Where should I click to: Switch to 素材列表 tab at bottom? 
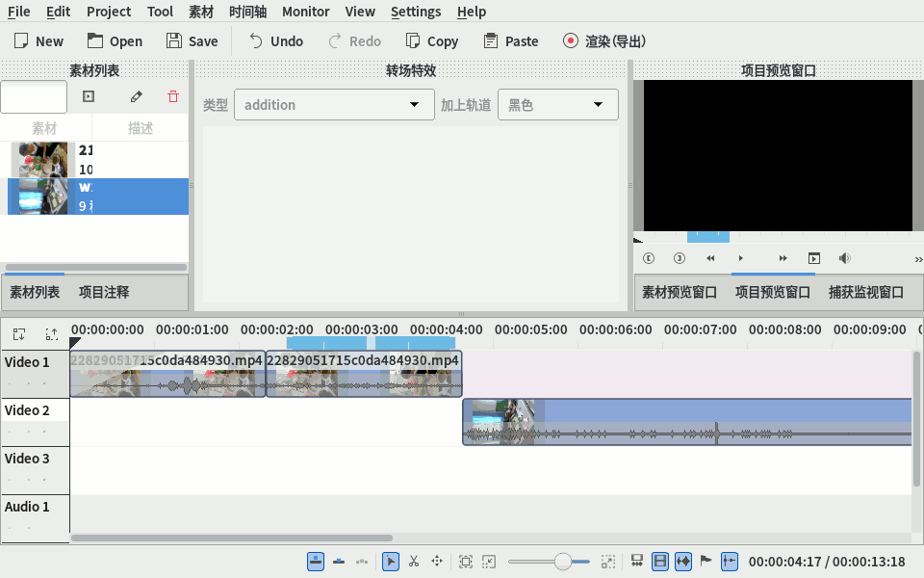pos(35,292)
